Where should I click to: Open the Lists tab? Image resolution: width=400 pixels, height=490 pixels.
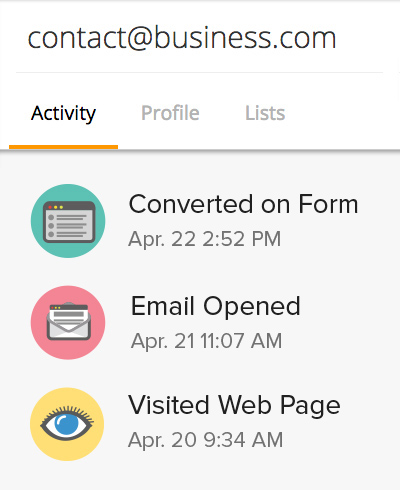pos(265,113)
